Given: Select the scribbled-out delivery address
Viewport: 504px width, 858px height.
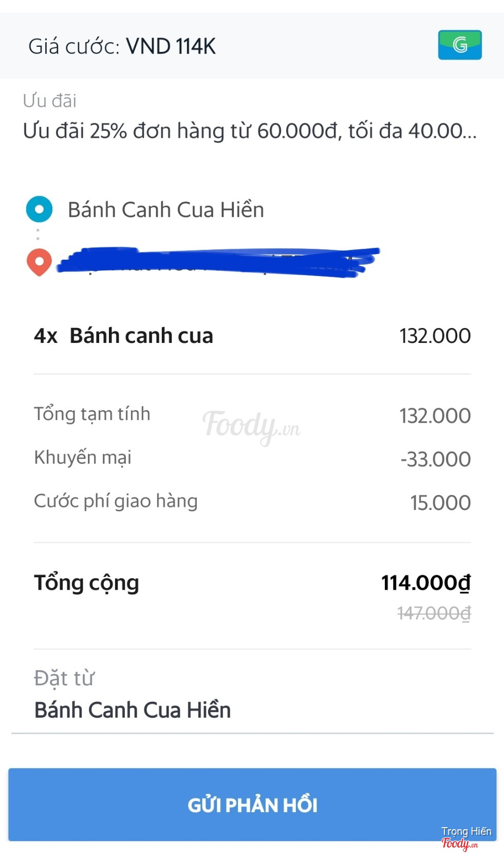Looking at the screenshot, I should click(216, 262).
